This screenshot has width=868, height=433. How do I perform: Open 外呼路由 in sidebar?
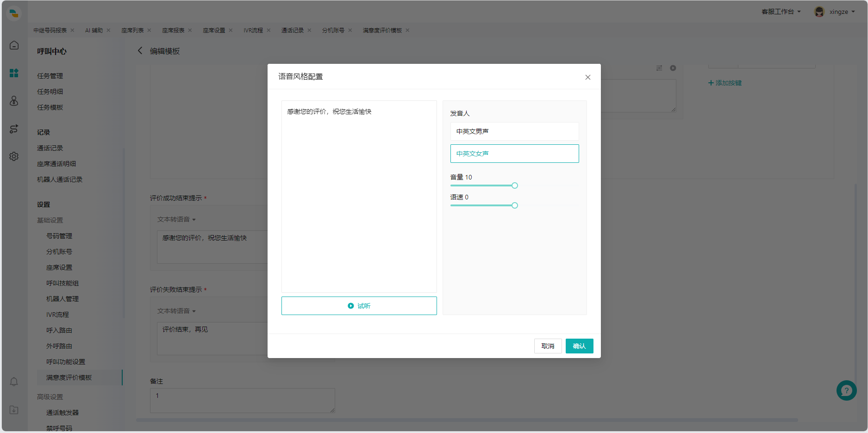(59, 346)
